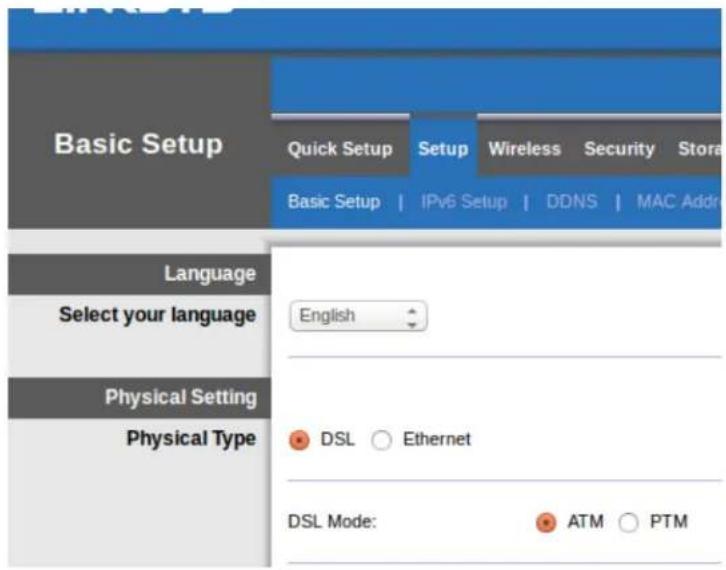This screenshot has width=726, height=570.
Task: Open the MAC Address sub-menu link
Action: [x=679, y=201]
